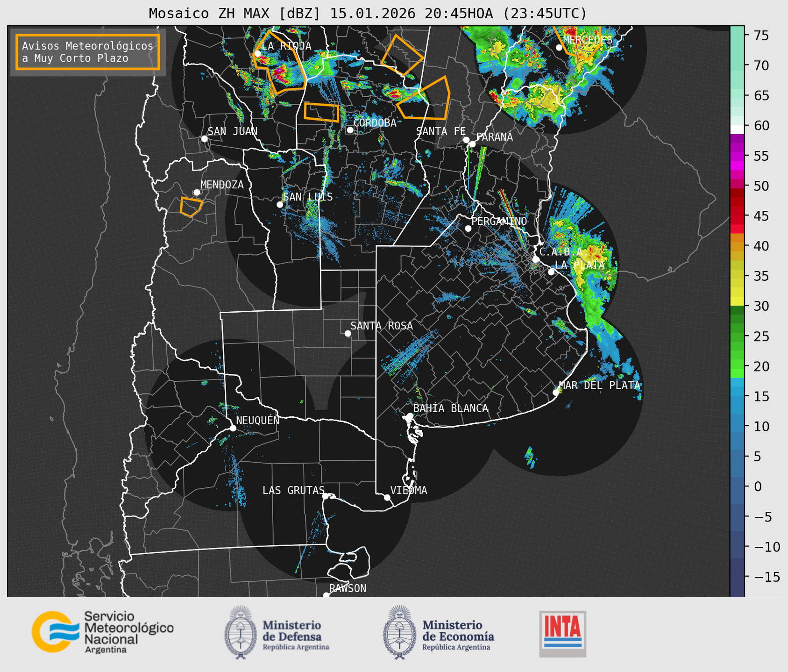This screenshot has width=788, height=672.
Task: Click the 75 dBZ value on color scale
Action: tap(760, 35)
